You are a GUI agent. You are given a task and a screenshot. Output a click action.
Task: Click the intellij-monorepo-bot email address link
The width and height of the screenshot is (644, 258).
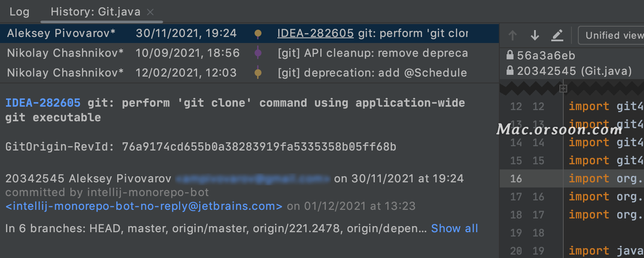pyautogui.click(x=144, y=206)
